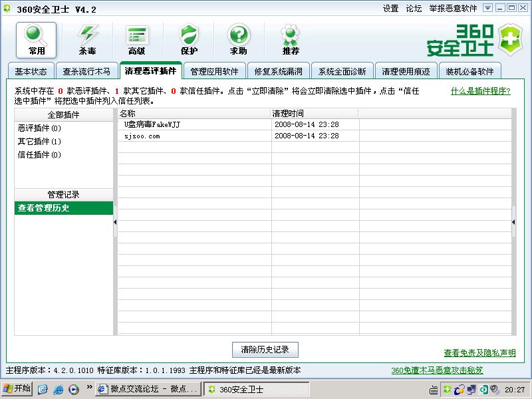Select the 常用 magnifier icon
Screen dimensions: 532x399
37,40
